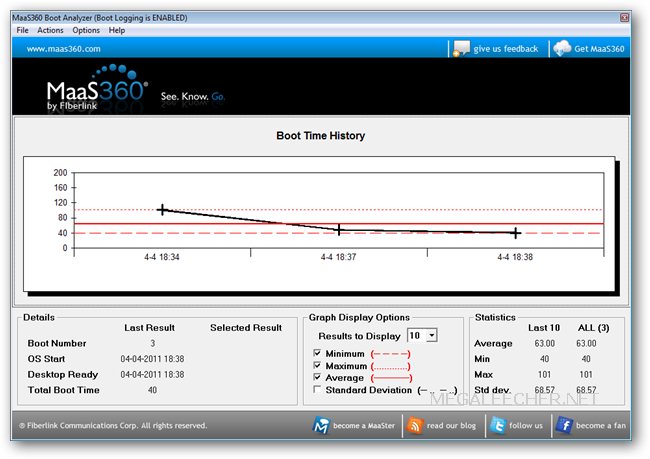
Task: Uncheck the Minimum line checkbox
Action: click(x=317, y=353)
